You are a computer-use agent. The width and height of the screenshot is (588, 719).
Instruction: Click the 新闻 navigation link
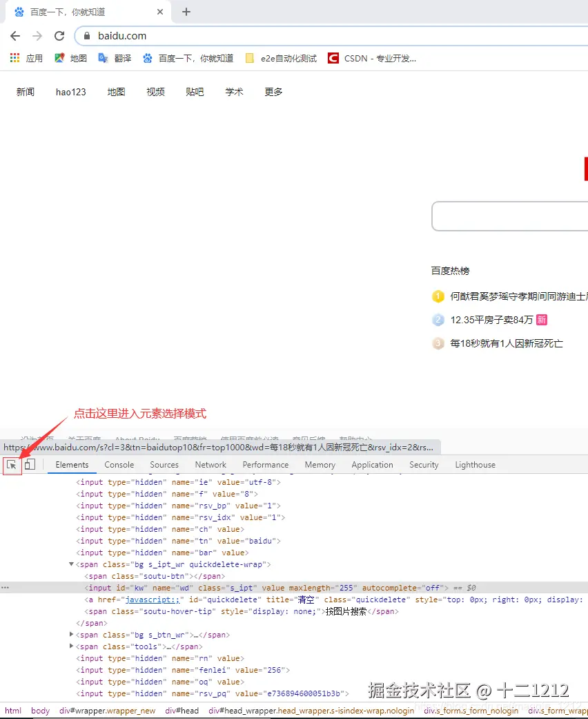point(26,92)
